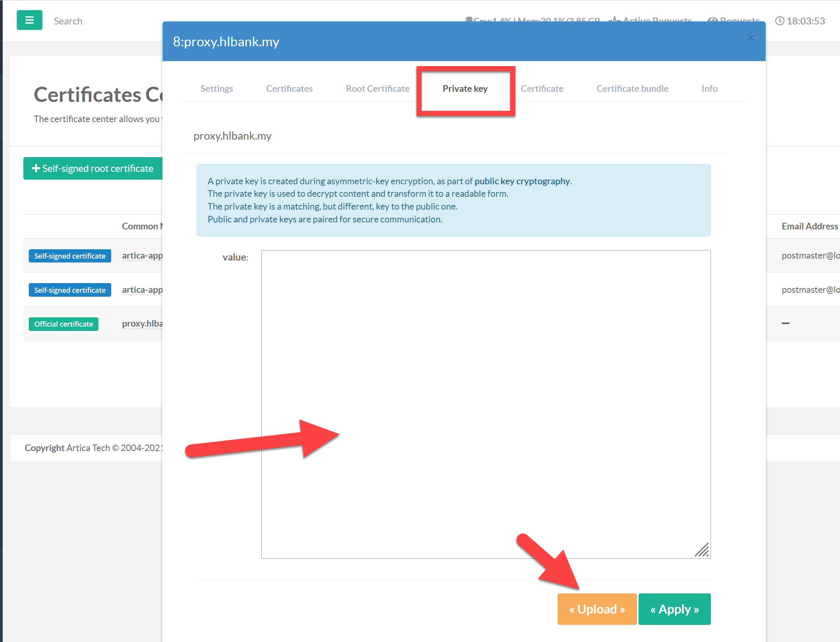Open the Root Certificate tab
The height and width of the screenshot is (642, 840).
(377, 89)
